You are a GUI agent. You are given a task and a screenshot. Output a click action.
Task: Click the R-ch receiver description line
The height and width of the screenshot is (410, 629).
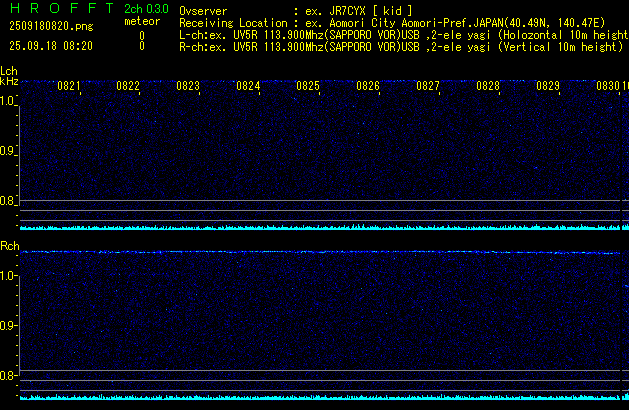click(x=400, y=46)
